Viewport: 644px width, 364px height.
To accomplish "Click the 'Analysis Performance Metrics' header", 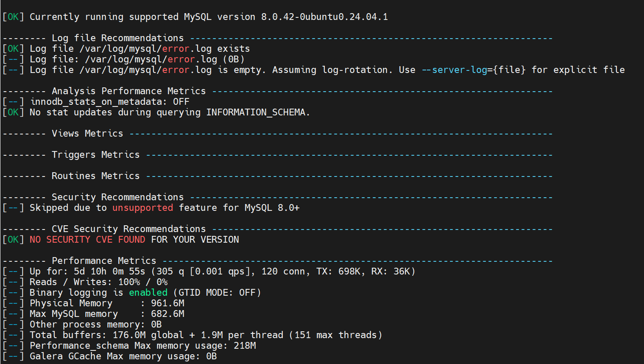I will point(128,91).
